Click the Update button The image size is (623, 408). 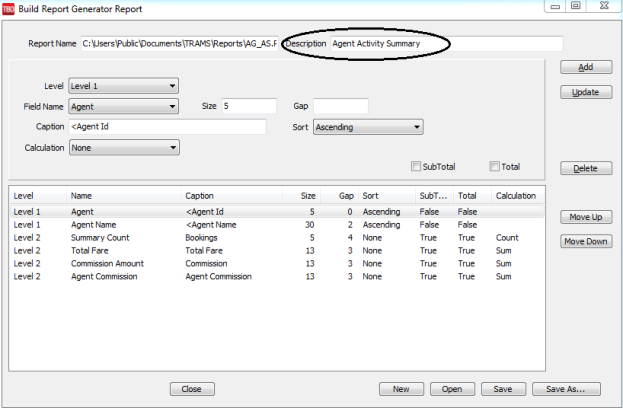point(586,92)
